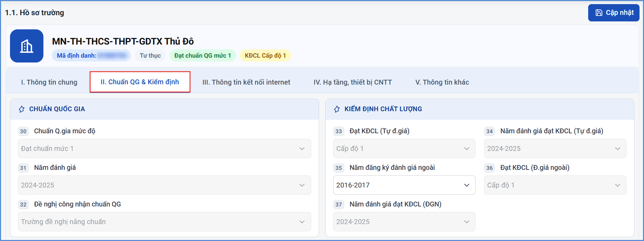Click the school building logo icon

(27, 46)
